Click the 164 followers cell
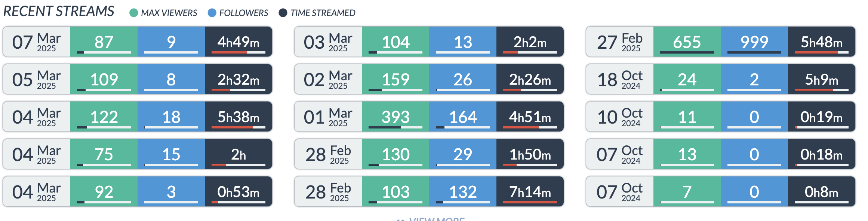868x221 pixels. 462,117
